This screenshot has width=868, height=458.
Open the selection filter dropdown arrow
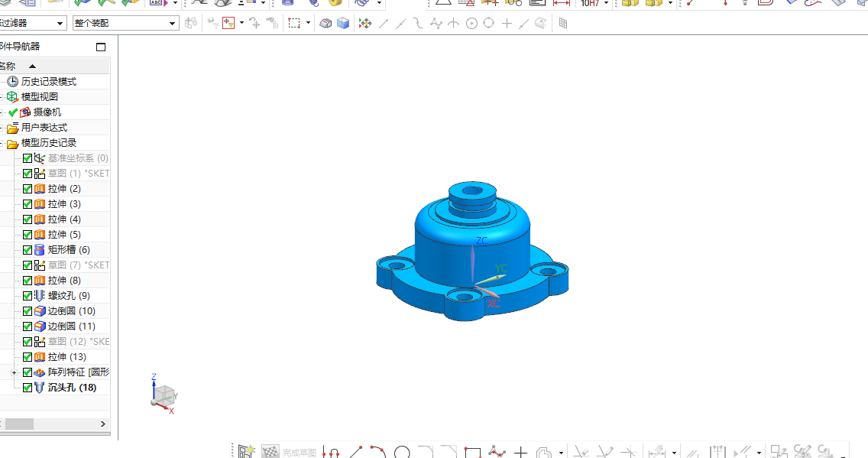tap(60, 23)
